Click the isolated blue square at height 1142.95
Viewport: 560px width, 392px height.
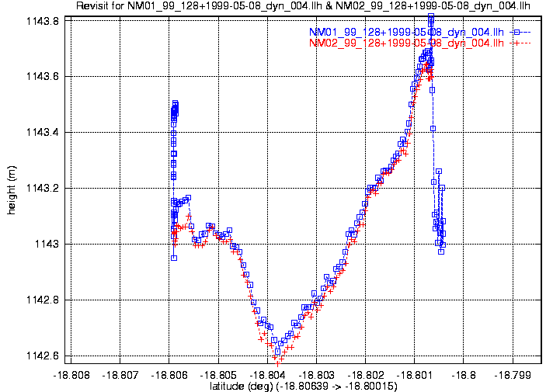coord(174,258)
